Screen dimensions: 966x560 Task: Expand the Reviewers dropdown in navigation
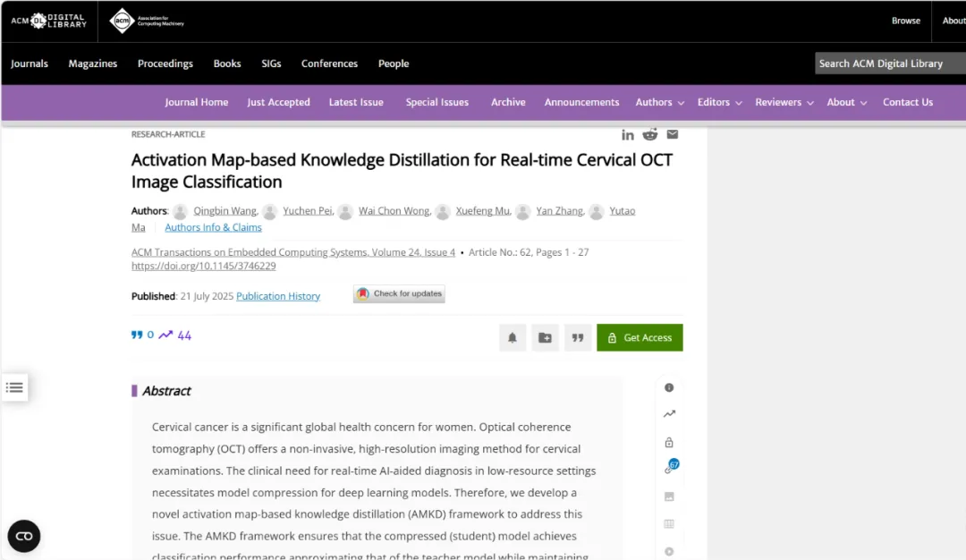784,102
